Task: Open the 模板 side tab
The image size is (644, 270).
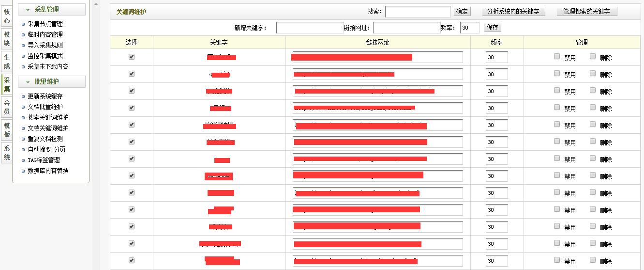Action: click(x=7, y=130)
